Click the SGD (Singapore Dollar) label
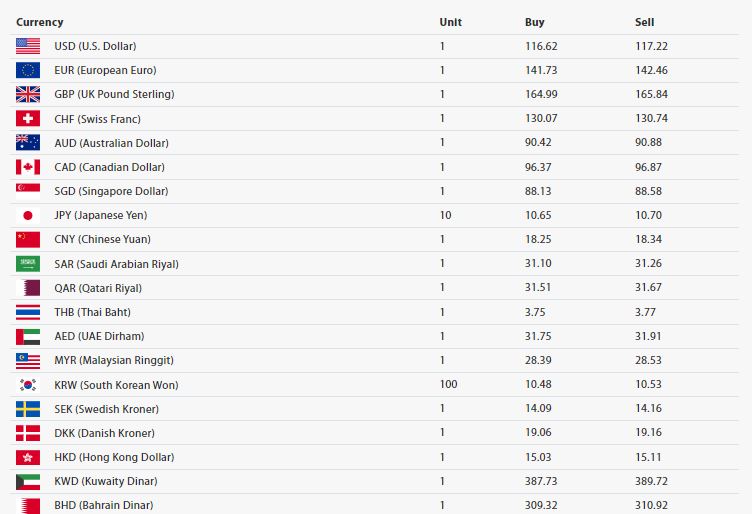The width and height of the screenshot is (752, 514). tap(111, 191)
